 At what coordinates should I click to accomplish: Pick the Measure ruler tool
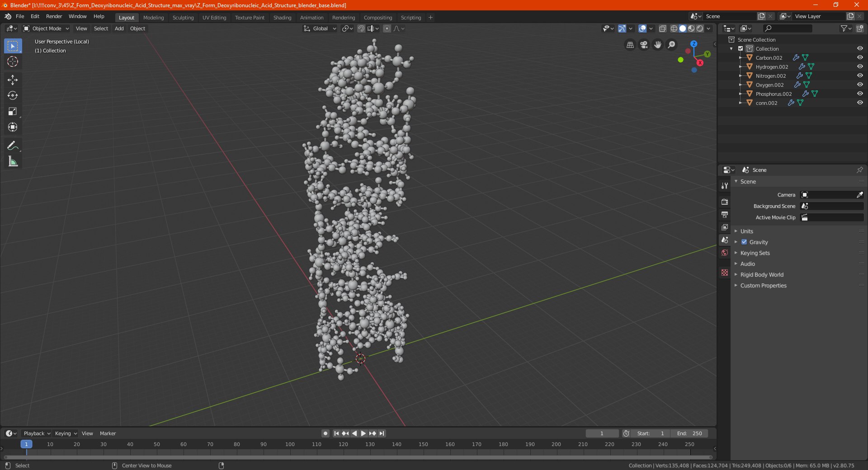pos(13,162)
